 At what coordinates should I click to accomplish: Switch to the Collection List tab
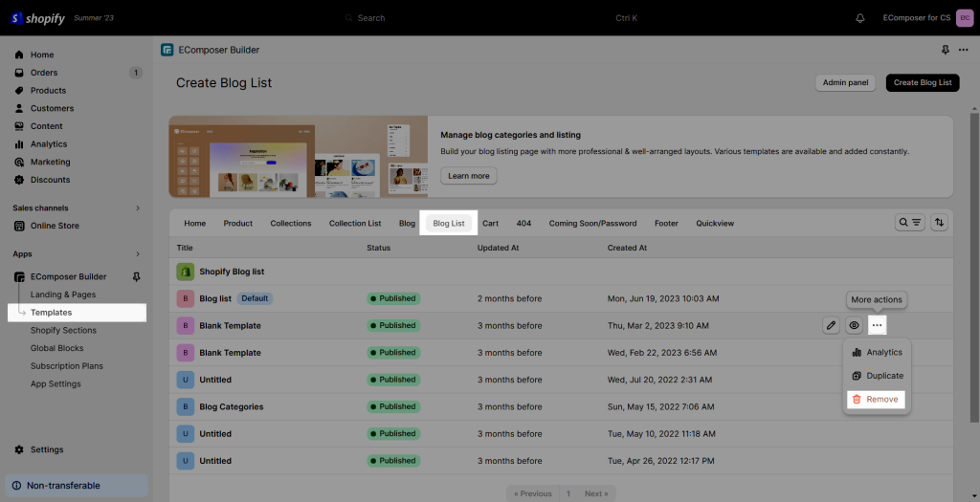coord(355,223)
